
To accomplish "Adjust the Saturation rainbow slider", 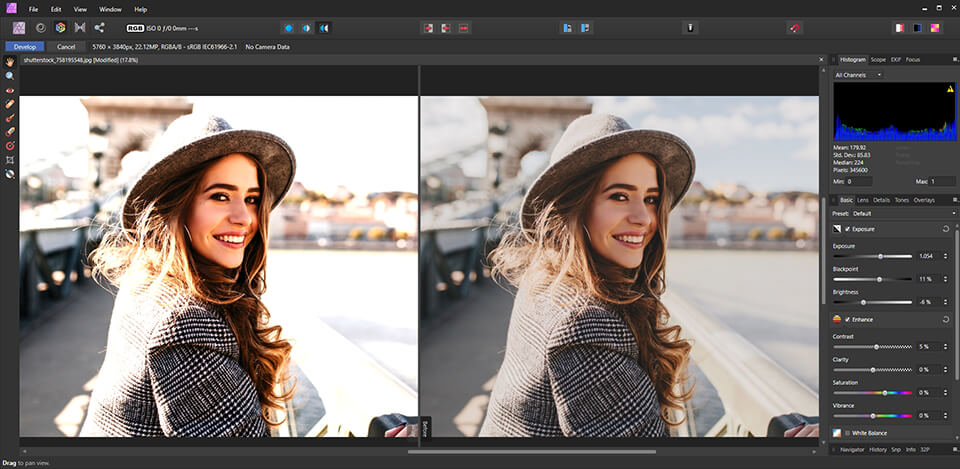I will [872, 392].
